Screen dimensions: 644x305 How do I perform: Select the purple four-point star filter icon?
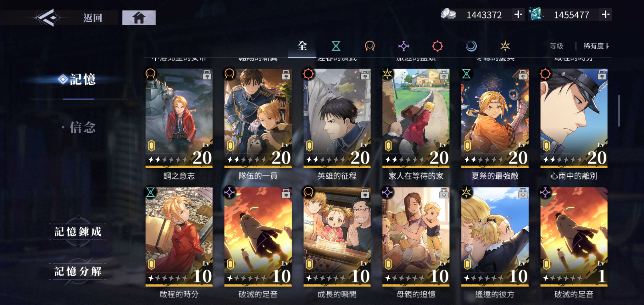403,46
